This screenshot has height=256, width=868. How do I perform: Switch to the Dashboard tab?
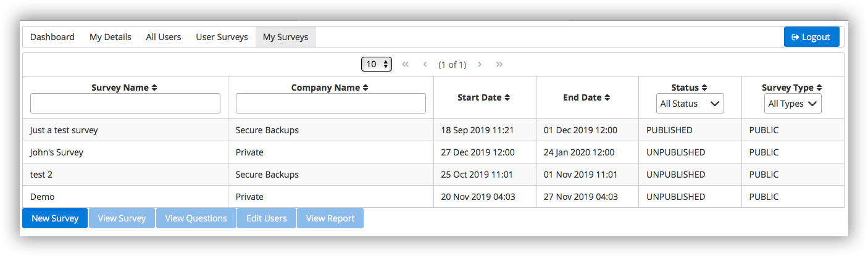[52, 37]
